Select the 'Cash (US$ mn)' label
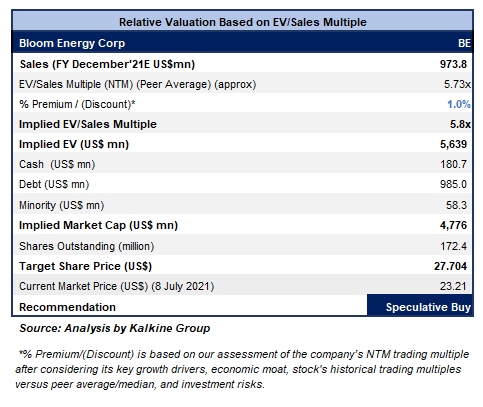This screenshot has width=483, height=407. click(x=57, y=164)
